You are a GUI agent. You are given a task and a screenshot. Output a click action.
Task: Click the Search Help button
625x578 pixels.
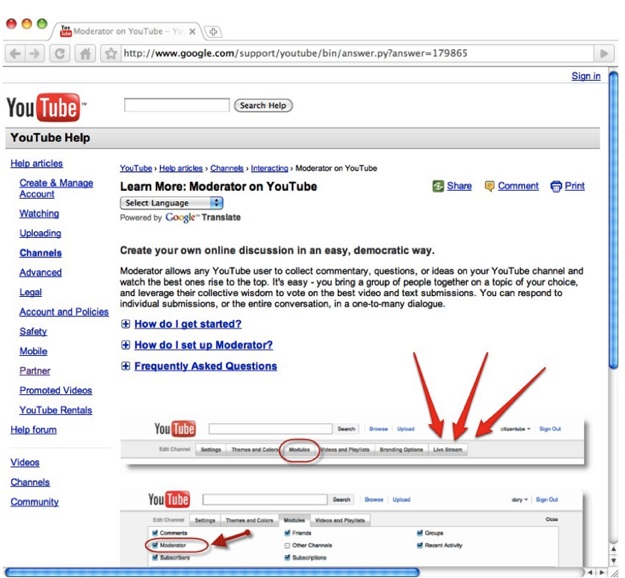click(x=263, y=106)
